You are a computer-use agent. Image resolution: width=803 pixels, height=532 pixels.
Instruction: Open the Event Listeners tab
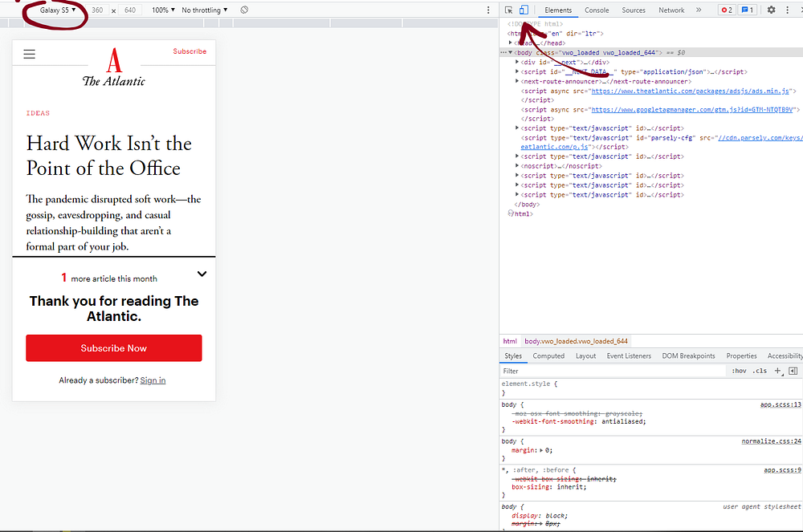(629, 356)
